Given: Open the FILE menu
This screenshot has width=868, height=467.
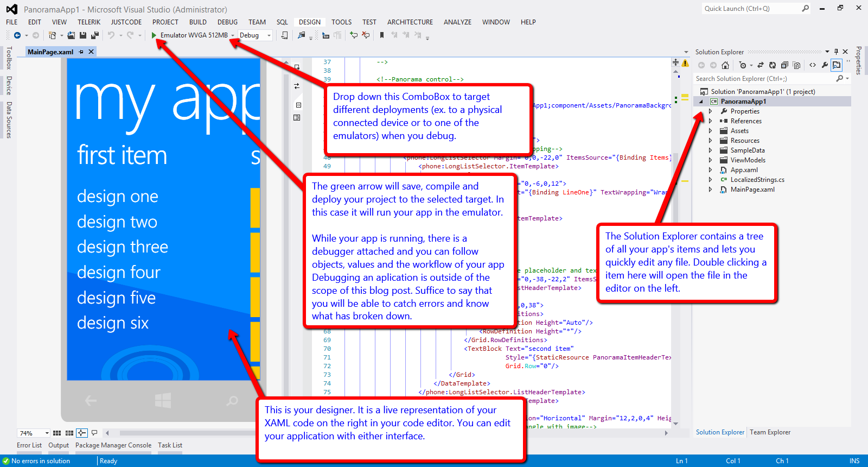Looking at the screenshot, I should (12, 22).
